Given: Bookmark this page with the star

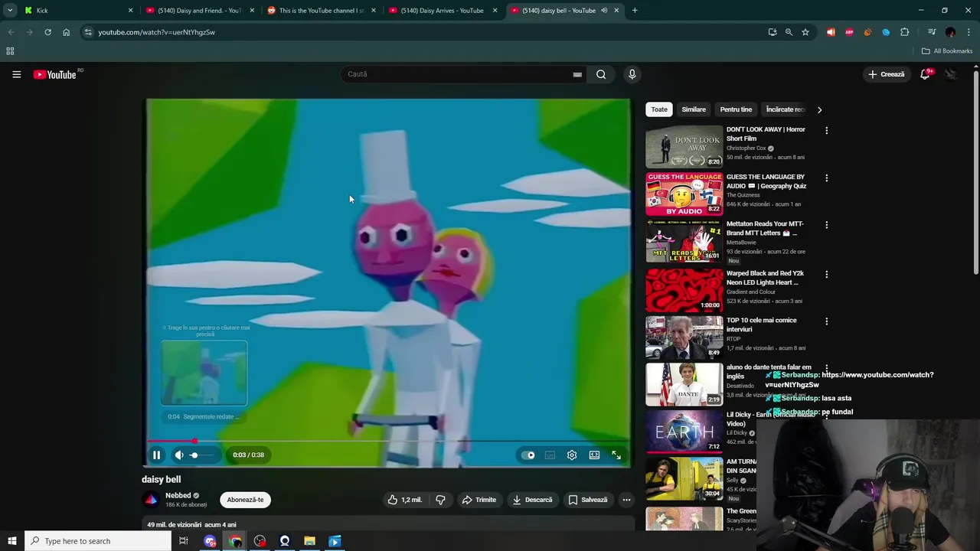Looking at the screenshot, I should pyautogui.click(x=805, y=32).
